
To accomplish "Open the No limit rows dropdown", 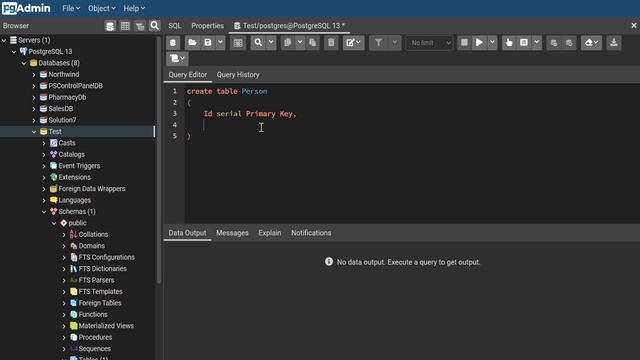I will click(x=429, y=42).
